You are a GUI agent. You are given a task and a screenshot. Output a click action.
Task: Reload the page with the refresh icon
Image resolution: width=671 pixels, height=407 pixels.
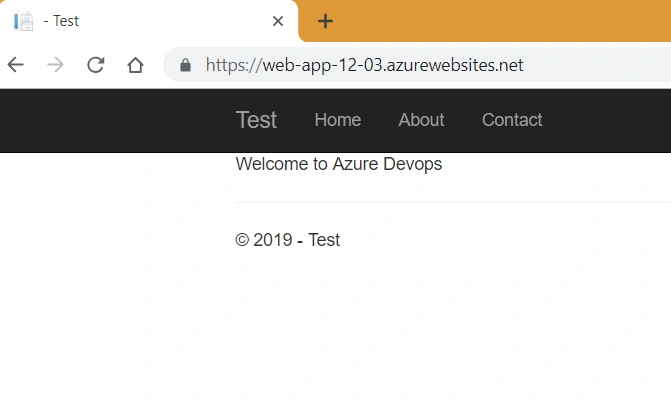point(95,65)
